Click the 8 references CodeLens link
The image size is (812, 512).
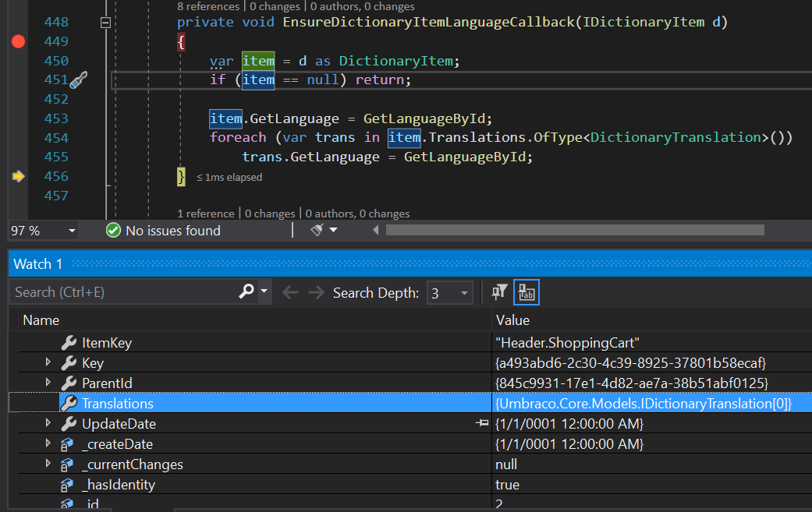pyautogui.click(x=208, y=6)
